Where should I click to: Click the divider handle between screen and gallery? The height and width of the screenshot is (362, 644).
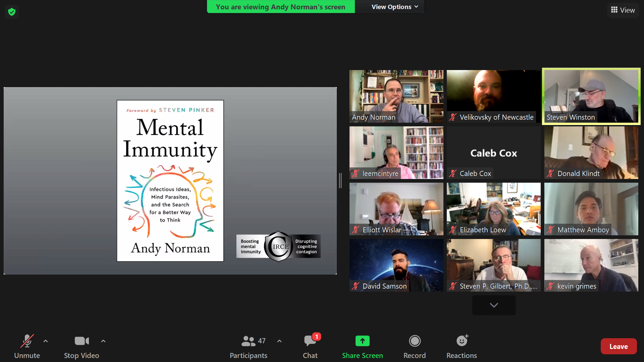click(340, 181)
